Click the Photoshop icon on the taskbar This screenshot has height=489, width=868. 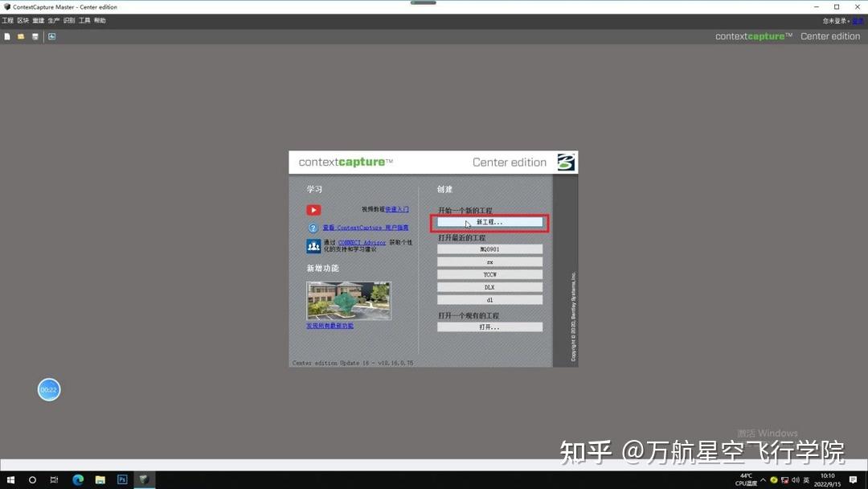122,479
